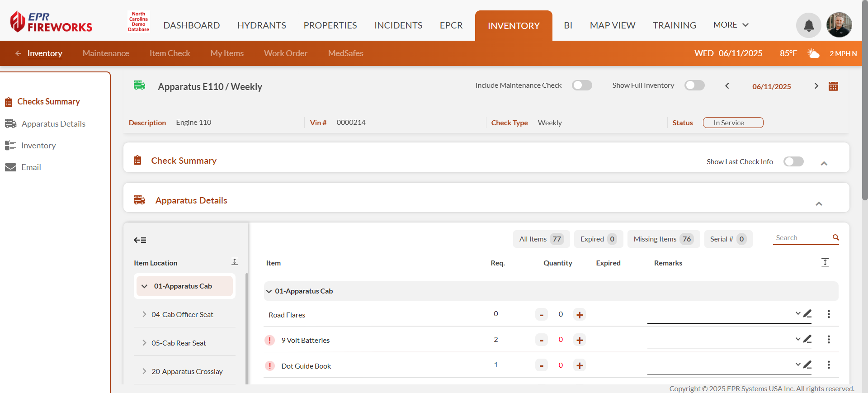Enable Include Maintenance Check toggle
868x393 pixels.
tap(582, 85)
